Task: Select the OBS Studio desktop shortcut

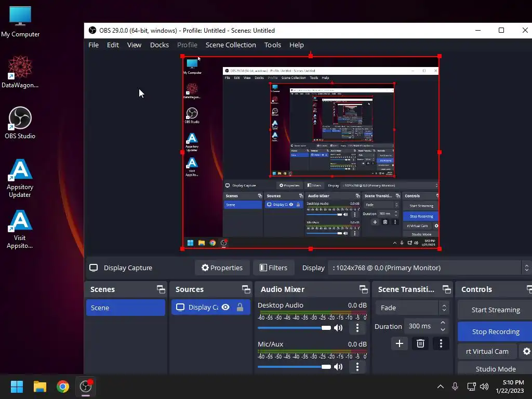Action: [x=20, y=123]
